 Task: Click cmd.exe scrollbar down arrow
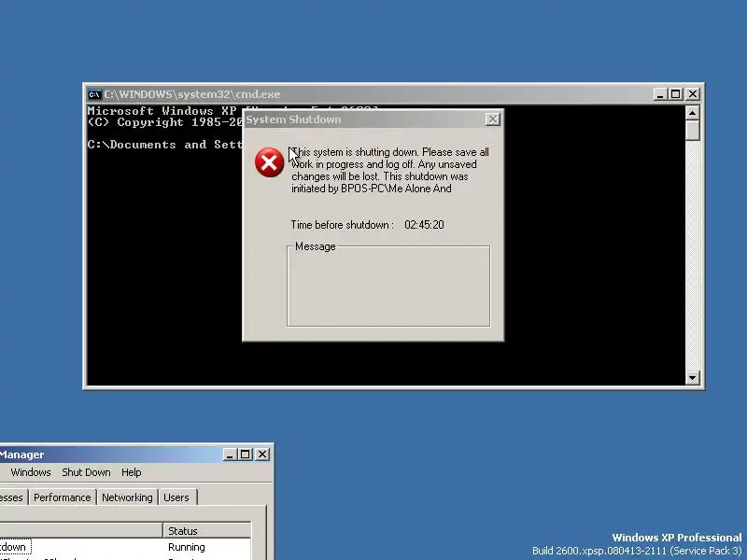692,378
